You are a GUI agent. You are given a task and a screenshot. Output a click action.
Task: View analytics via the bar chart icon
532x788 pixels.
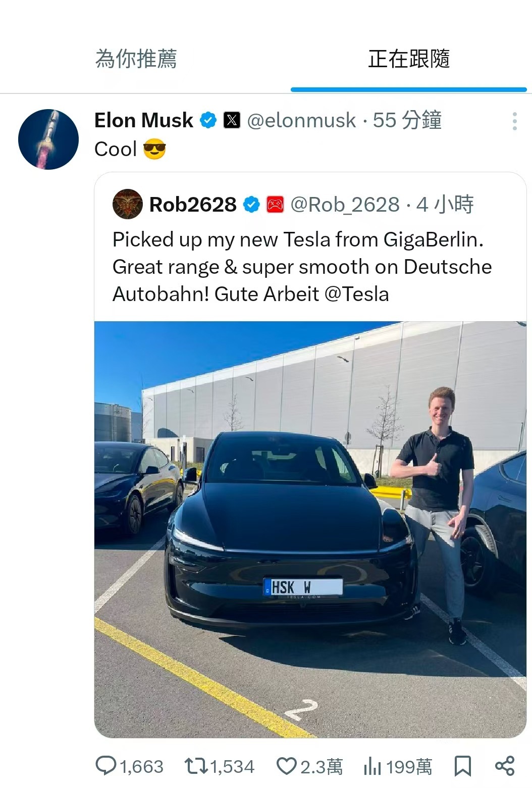(x=373, y=766)
